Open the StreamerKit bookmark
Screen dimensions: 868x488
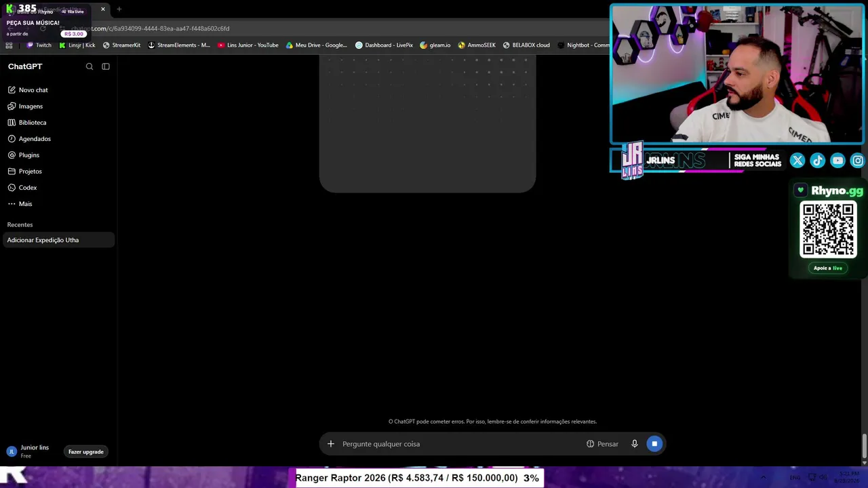pyautogui.click(x=121, y=45)
